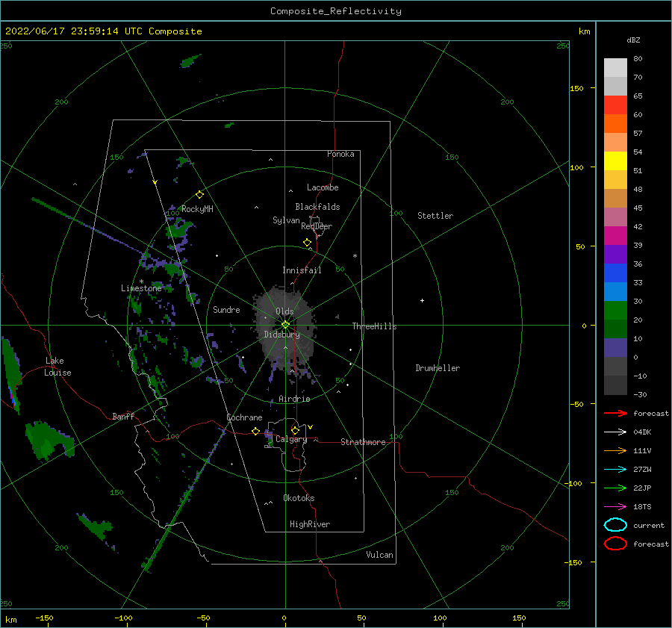Click the green 22JP arrow icon
This screenshot has width=672, height=628.
615,488
